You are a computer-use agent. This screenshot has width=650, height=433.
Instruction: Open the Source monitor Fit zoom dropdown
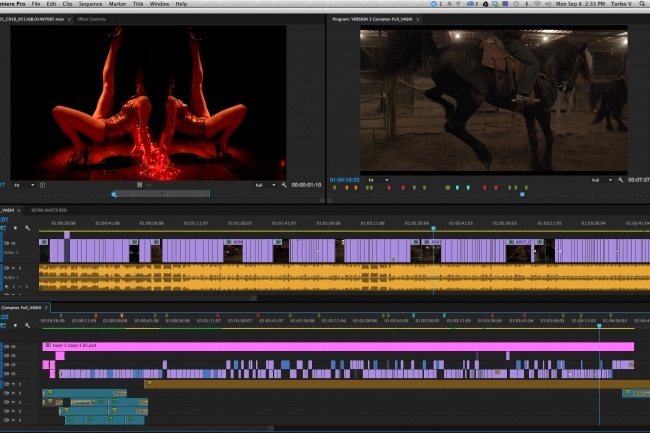[24, 185]
